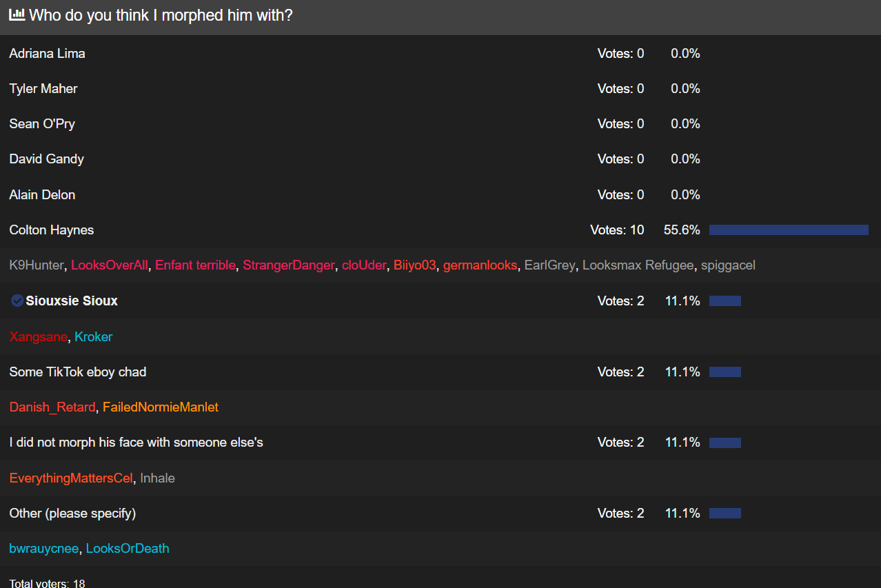Click the Sean O'Pry poll option

click(x=42, y=123)
